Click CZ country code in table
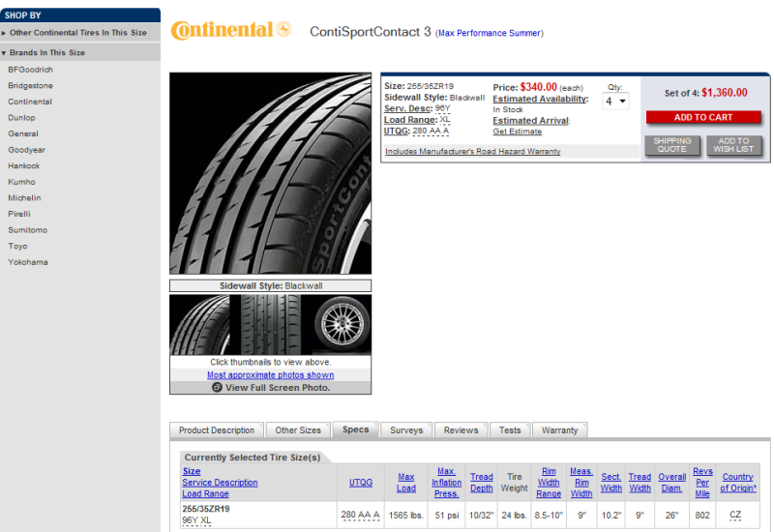The height and width of the screenshot is (532, 774). 735,516
